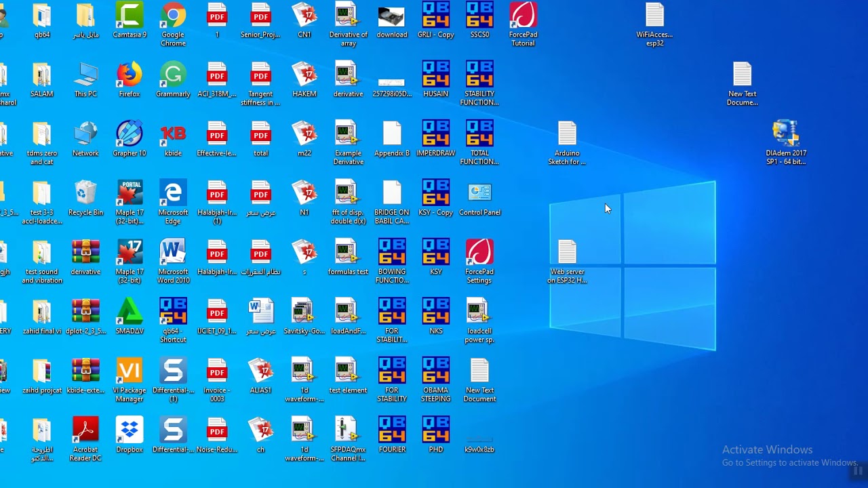Open the SALAM folder
This screenshot has height=488, width=868.
[42, 81]
